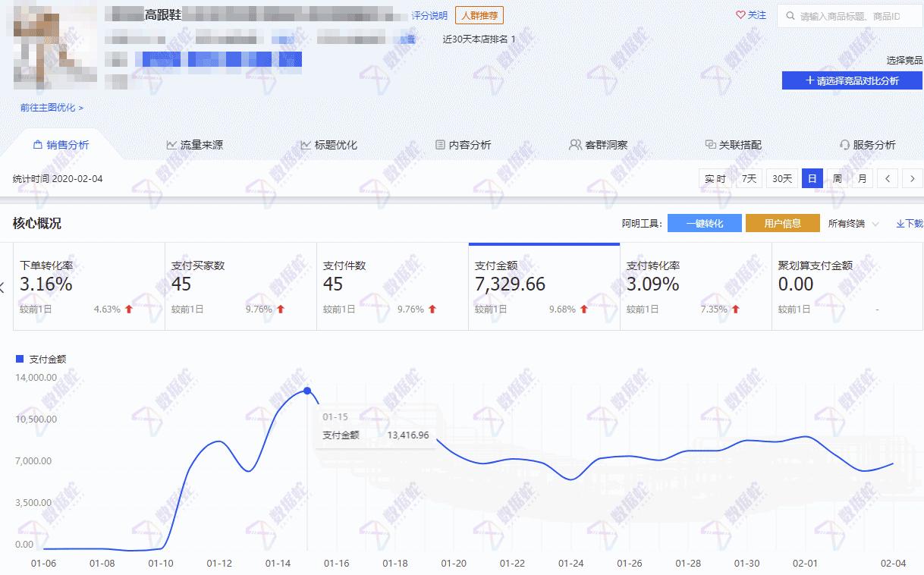Click the search magnifier icon
The image size is (924, 575).
(x=791, y=15)
